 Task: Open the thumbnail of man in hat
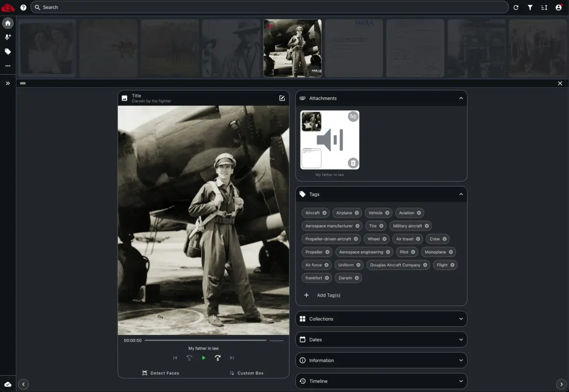click(231, 48)
